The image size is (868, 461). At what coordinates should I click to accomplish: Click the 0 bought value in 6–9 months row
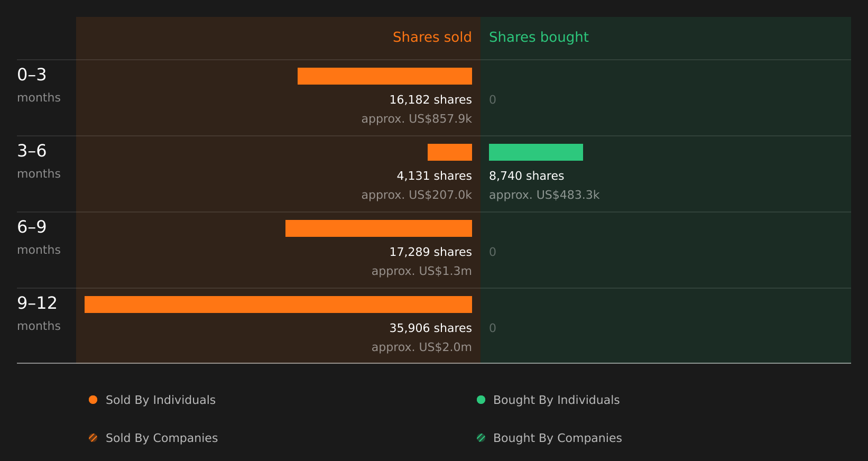point(493,252)
